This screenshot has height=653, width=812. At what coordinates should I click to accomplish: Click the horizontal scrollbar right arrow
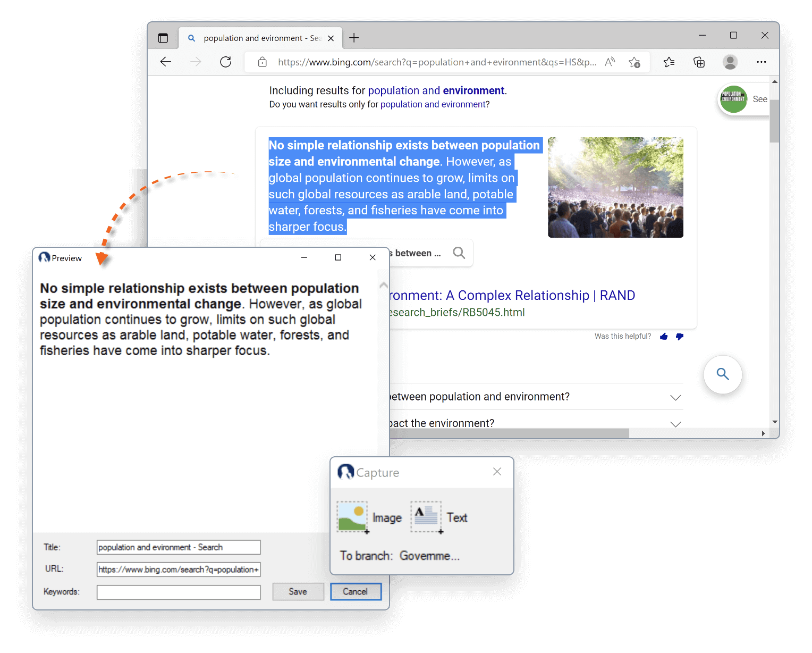[x=763, y=433]
